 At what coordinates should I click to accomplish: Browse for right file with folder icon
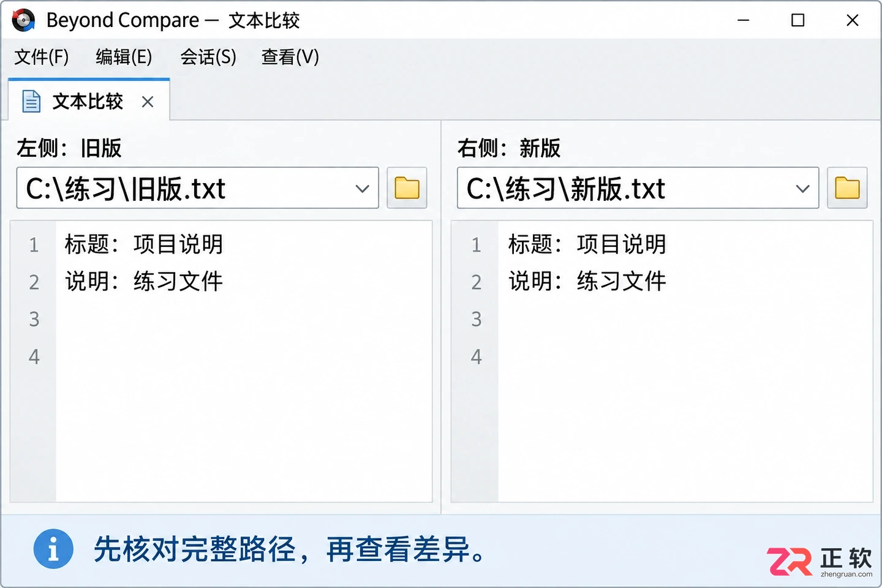click(x=847, y=188)
